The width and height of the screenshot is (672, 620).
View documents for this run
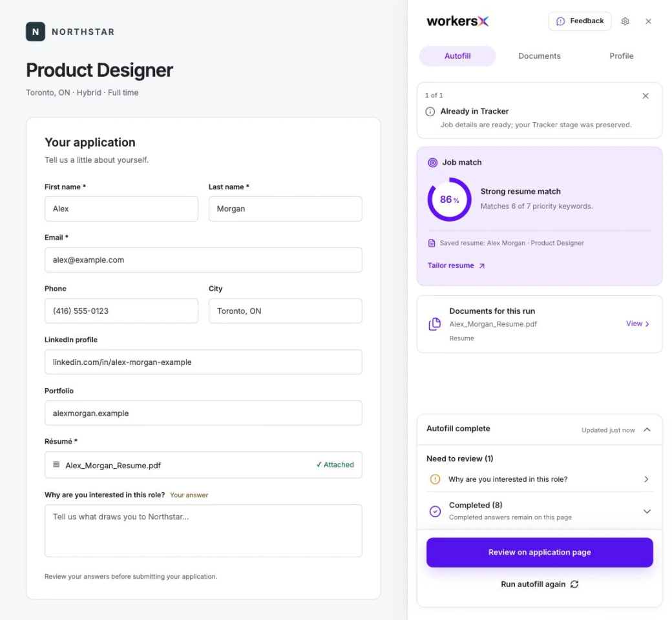pyautogui.click(x=638, y=324)
